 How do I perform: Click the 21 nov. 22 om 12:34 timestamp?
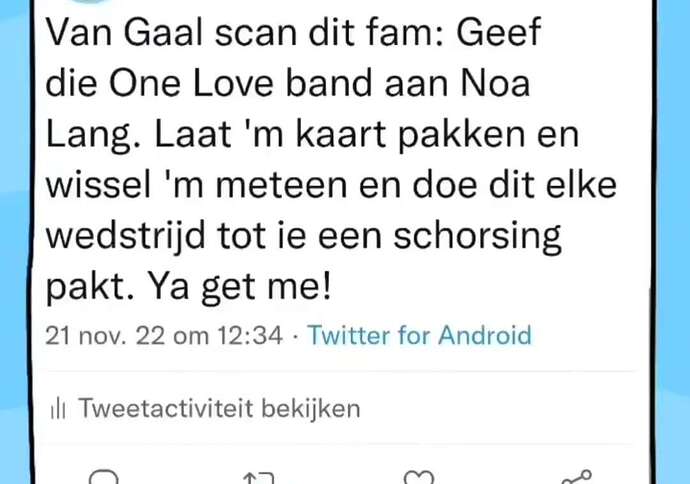pos(164,336)
